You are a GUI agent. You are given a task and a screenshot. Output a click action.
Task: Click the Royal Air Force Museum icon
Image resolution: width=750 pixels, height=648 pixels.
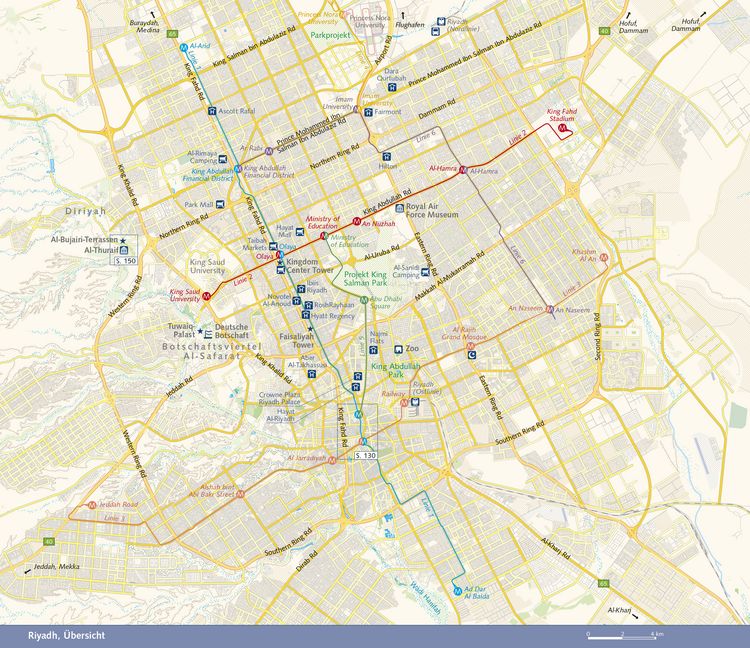(399, 209)
